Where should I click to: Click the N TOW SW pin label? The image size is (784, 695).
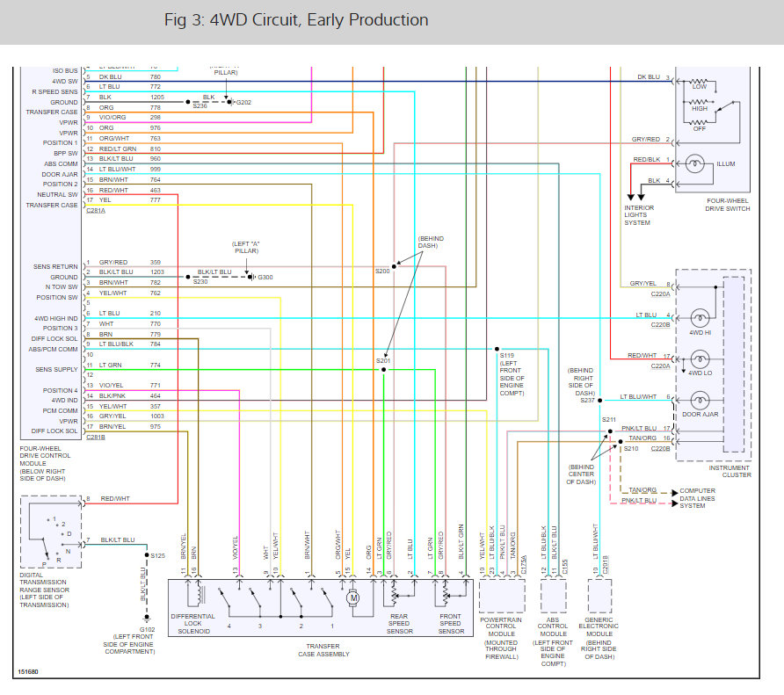tap(62, 287)
